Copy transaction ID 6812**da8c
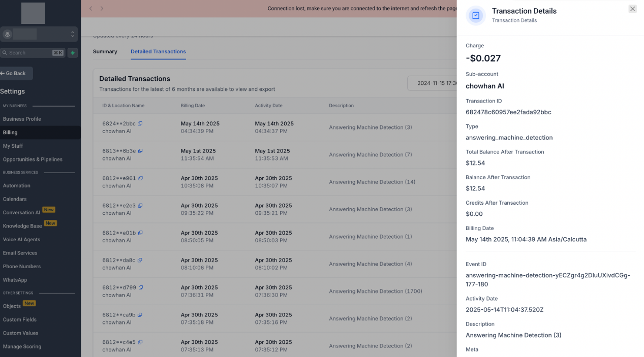644x357 pixels. pos(140,260)
